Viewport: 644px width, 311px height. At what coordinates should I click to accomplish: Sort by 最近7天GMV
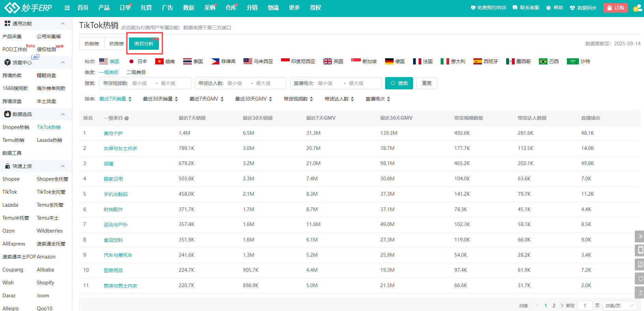click(x=206, y=99)
